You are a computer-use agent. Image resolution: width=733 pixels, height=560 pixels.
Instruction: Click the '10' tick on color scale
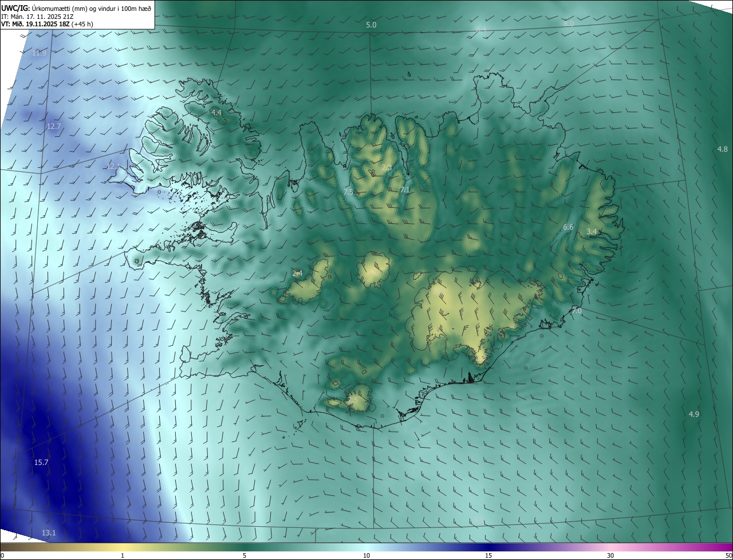coord(366,555)
